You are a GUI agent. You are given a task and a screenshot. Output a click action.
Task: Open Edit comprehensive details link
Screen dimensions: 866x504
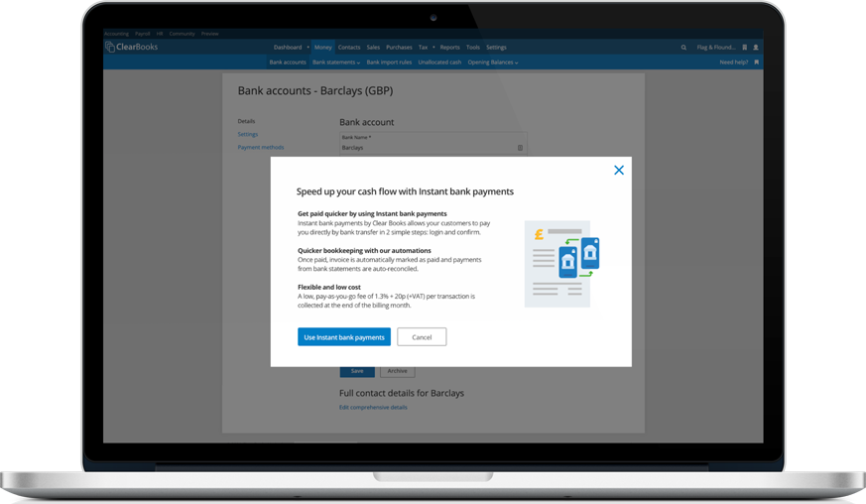point(373,408)
